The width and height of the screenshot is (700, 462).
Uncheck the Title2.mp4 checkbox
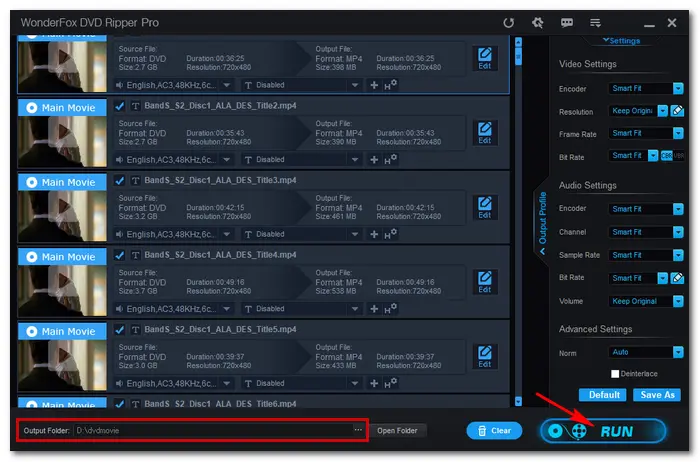(119, 106)
